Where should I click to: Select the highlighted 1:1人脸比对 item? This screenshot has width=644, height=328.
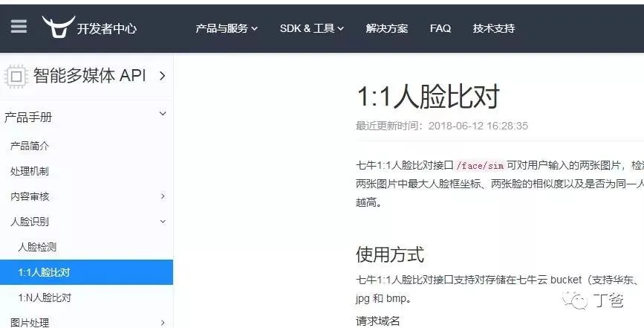click(x=86, y=272)
